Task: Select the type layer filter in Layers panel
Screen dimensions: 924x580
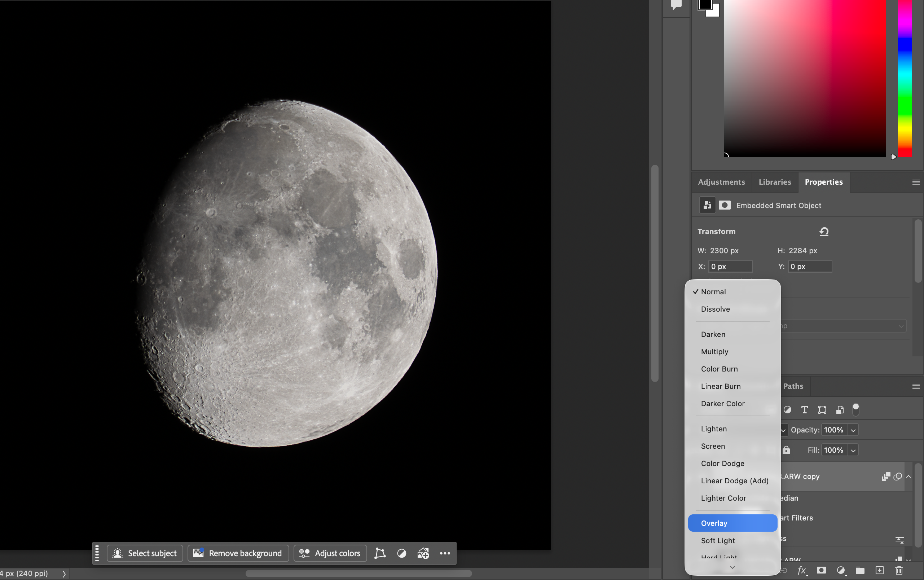Action: (x=804, y=410)
